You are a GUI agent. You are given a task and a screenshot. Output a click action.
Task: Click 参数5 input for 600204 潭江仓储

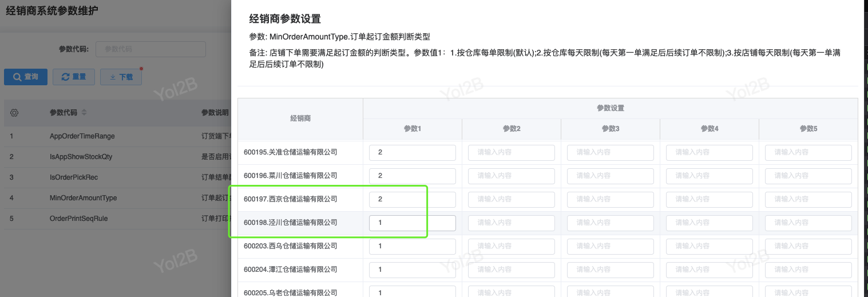pyautogui.click(x=808, y=270)
